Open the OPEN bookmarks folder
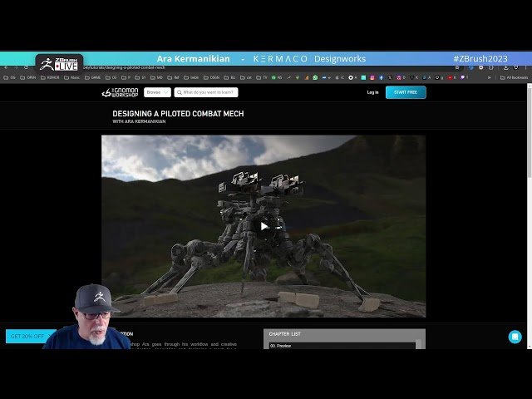The height and width of the screenshot is (399, 532). point(27,77)
